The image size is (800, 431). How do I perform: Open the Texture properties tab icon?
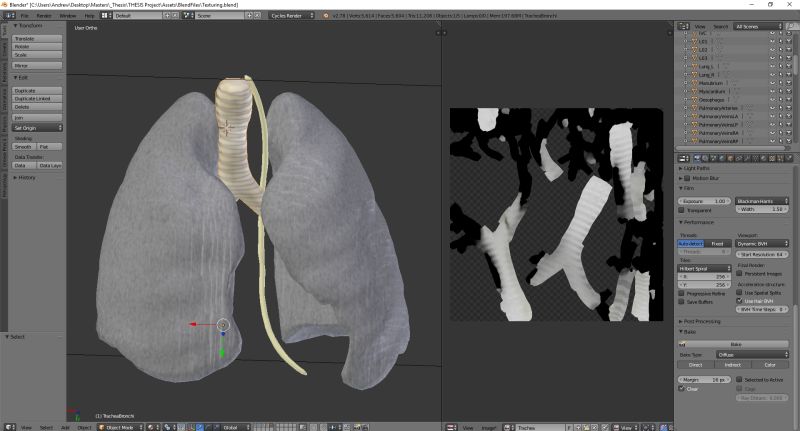771,158
